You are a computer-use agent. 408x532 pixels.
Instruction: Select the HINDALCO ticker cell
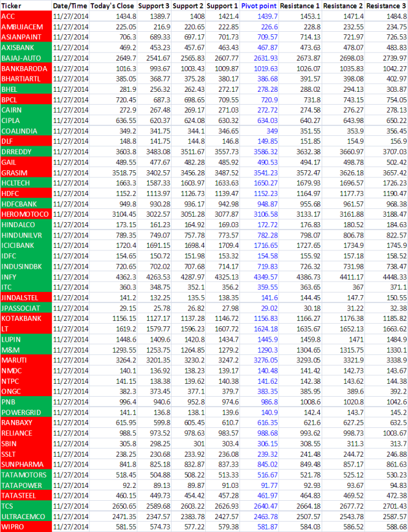tap(26, 225)
